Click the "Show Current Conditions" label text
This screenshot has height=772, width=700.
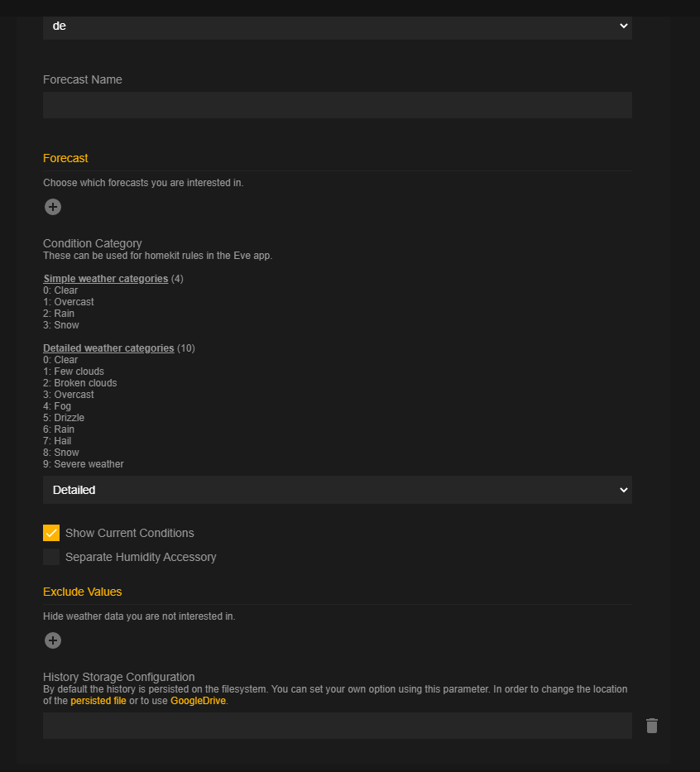130,533
